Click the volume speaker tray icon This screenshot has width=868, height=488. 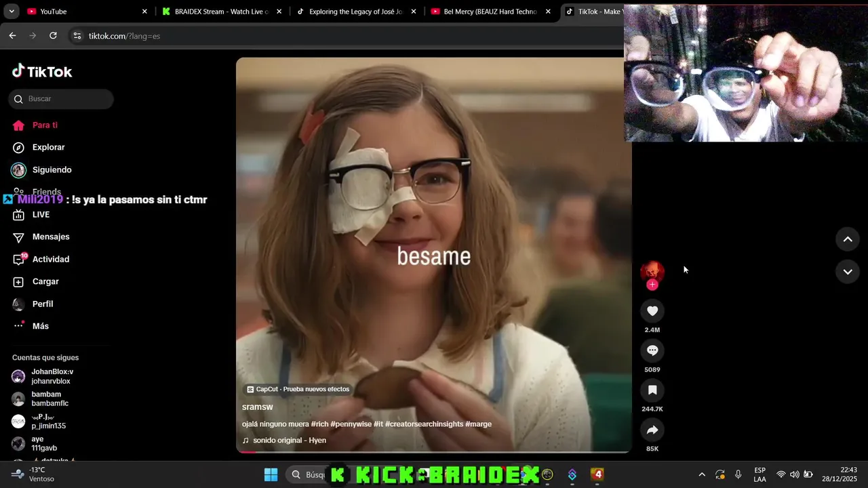coord(795,474)
